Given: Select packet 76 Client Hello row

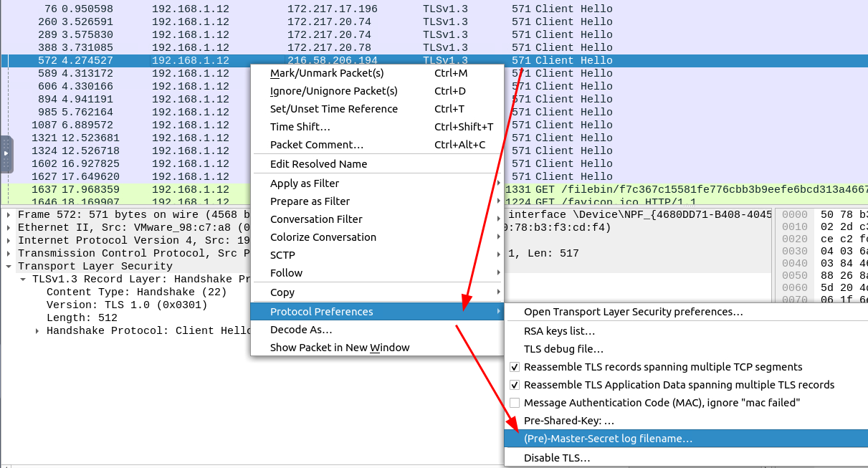Looking at the screenshot, I should click(434, 9).
